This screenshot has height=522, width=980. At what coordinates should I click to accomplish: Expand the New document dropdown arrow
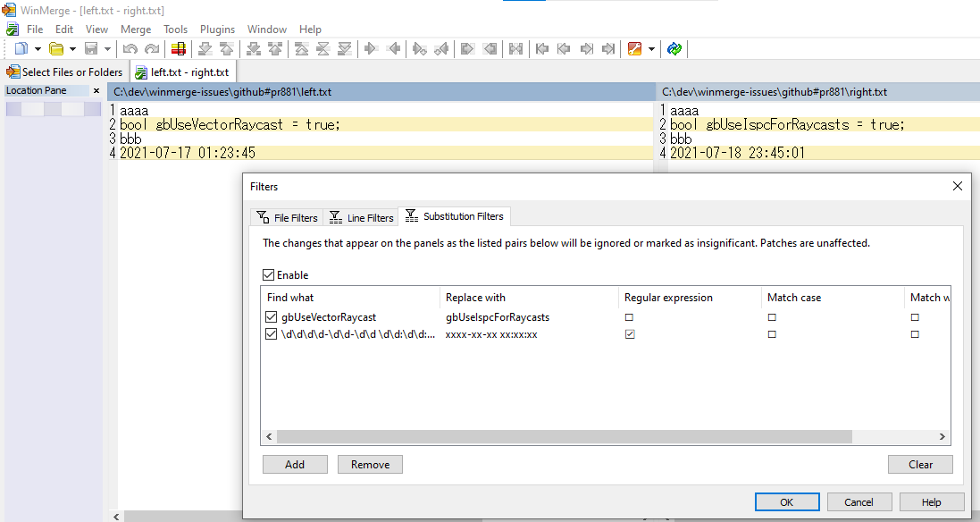click(38, 49)
